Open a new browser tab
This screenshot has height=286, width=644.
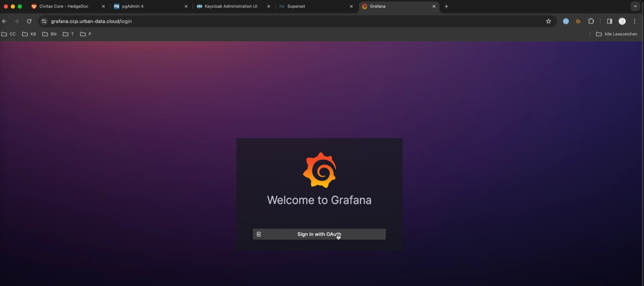tap(446, 6)
